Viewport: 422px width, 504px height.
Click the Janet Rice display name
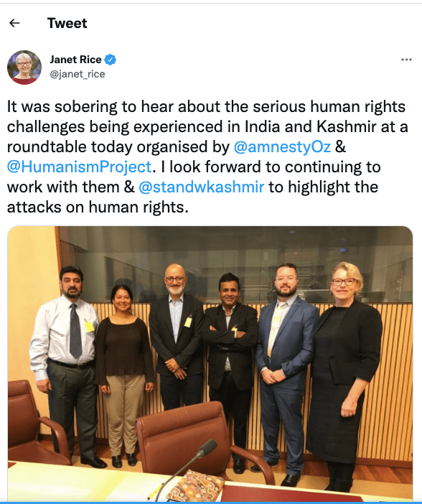[x=75, y=60]
